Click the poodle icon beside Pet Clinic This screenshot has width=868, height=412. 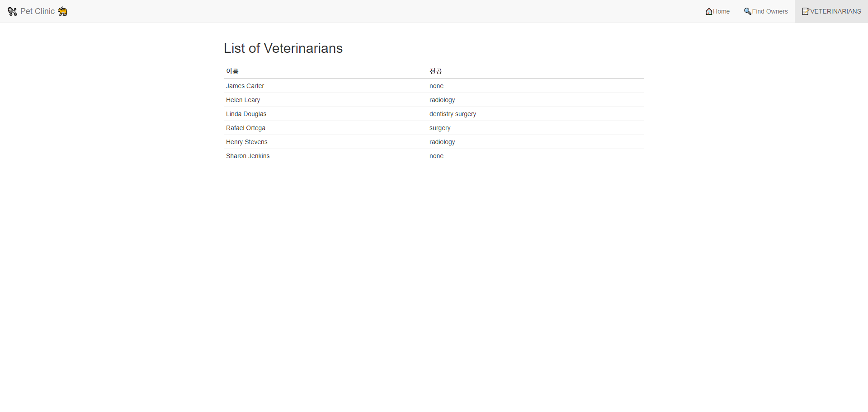click(12, 11)
